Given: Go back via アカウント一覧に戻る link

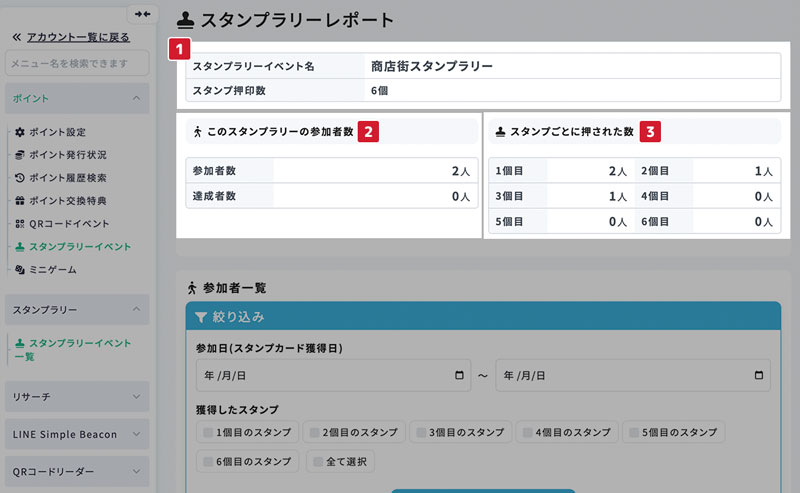Looking at the screenshot, I should pyautogui.click(x=78, y=37).
